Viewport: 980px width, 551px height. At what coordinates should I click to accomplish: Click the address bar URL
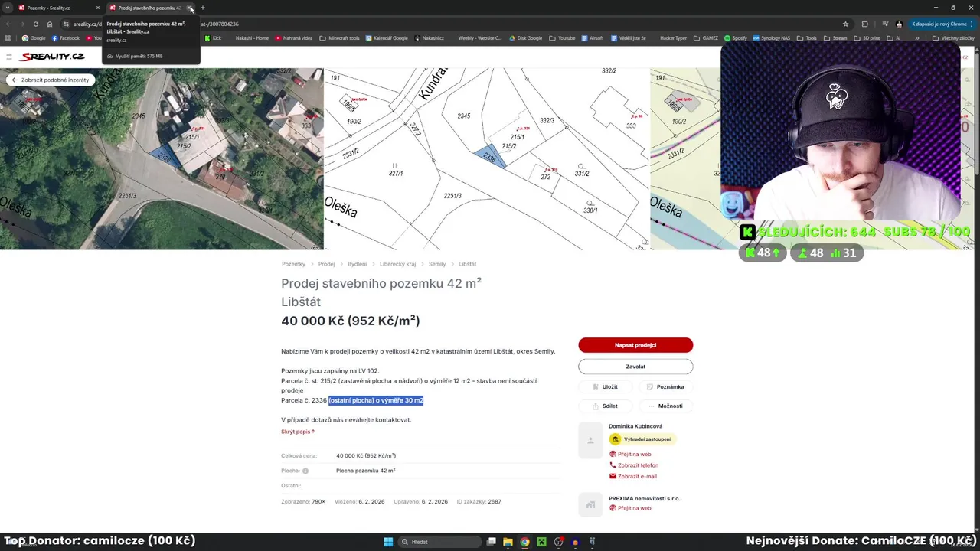(452, 24)
